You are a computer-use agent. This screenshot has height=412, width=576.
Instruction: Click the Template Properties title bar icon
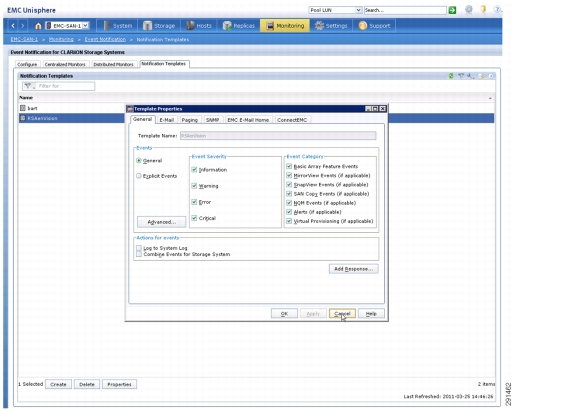(x=130, y=109)
